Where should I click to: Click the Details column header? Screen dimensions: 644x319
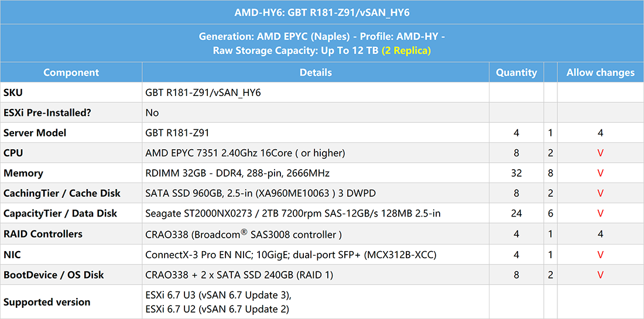click(316, 73)
